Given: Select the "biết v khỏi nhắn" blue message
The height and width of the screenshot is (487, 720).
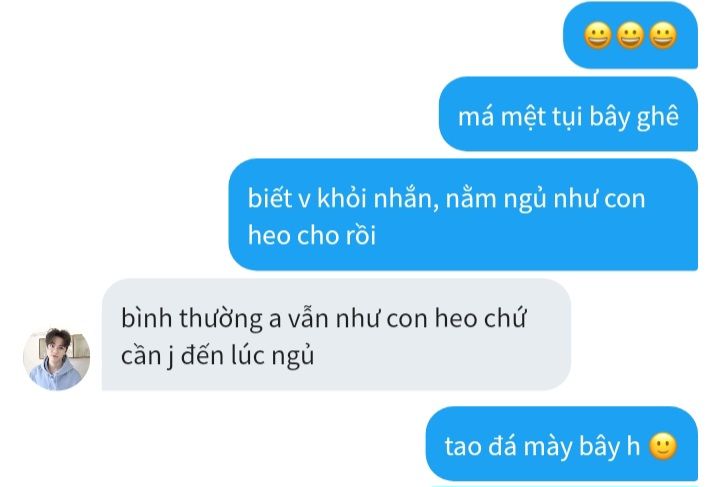Looking at the screenshot, I should [x=463, y=214].
